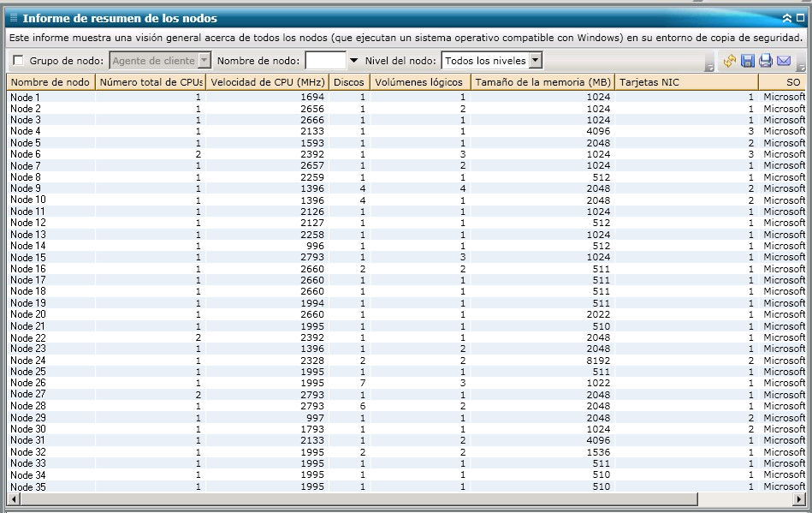The height and width of the screenshot is (513, 812).
Task: Click the Save report floppy disk icon
Action: (x=748, y=61)
